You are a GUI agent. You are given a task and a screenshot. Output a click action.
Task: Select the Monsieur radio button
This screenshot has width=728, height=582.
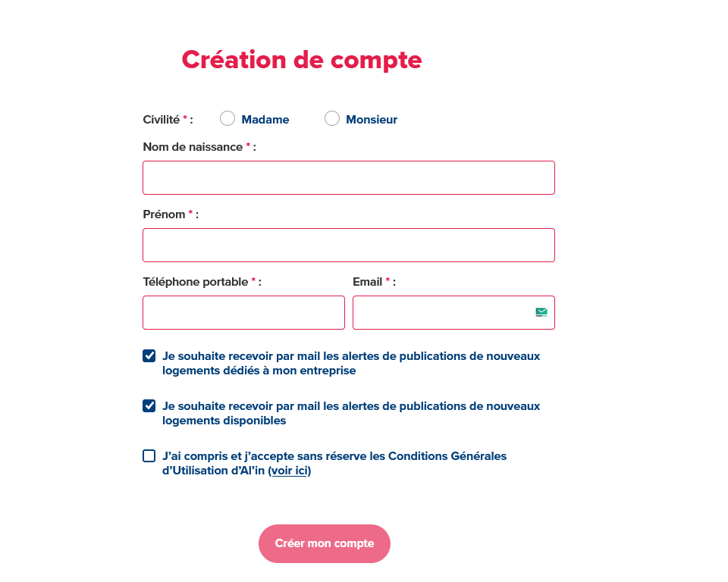click(331, 118)
